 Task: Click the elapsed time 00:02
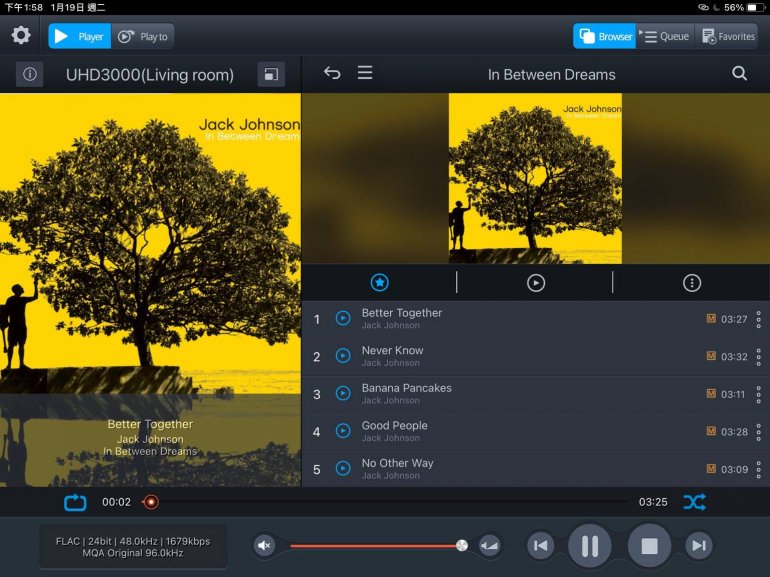[x=116, y=502]
